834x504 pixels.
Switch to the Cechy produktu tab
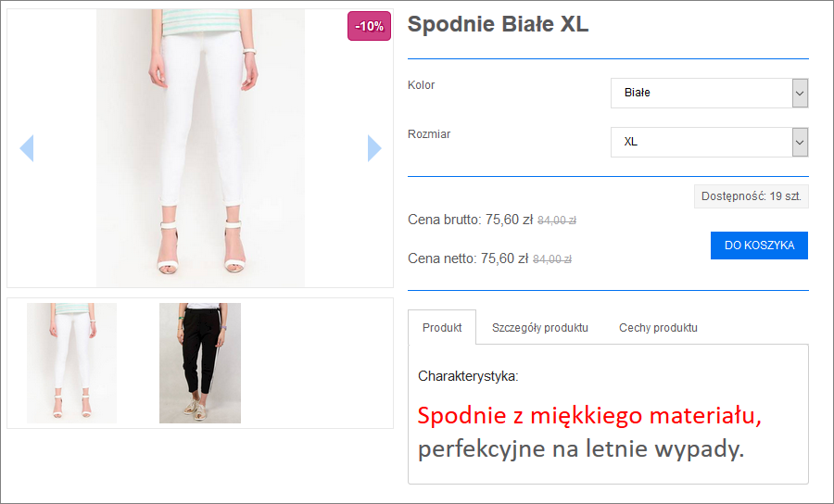pos(658,328)
